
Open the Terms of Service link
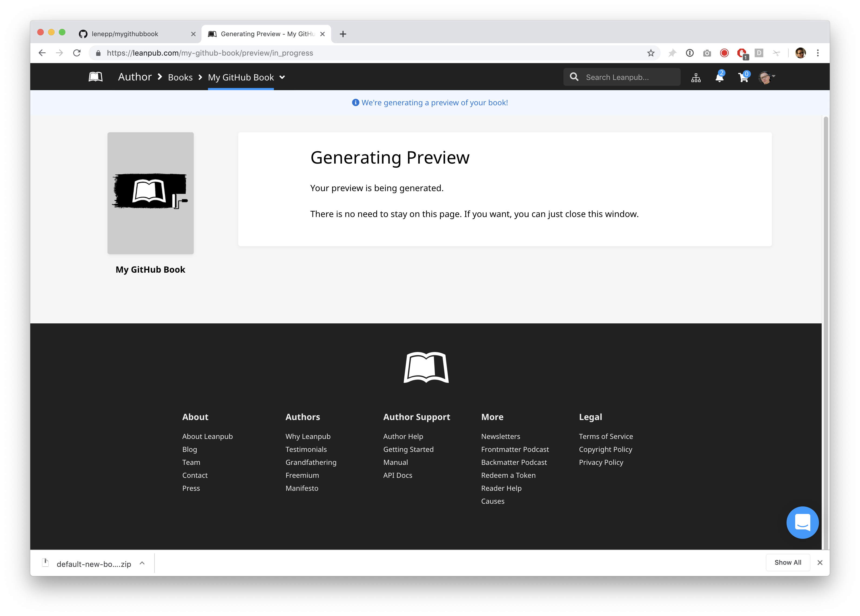606,436
